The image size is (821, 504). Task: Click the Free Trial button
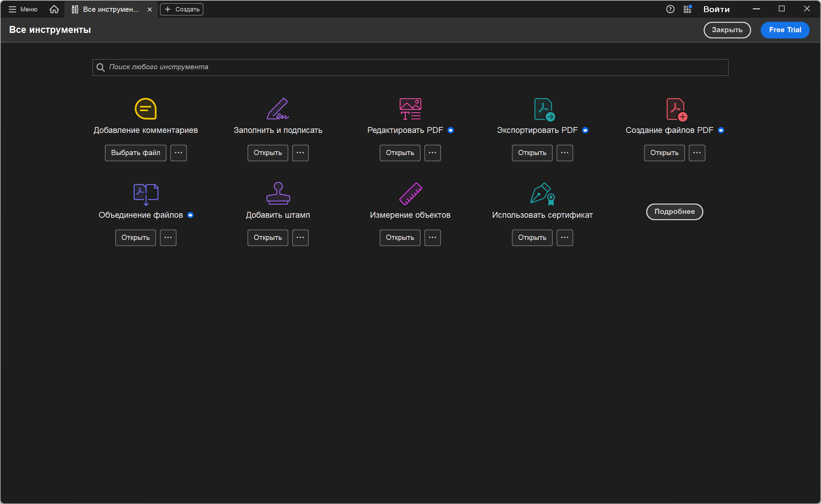[x=785, y=30]
